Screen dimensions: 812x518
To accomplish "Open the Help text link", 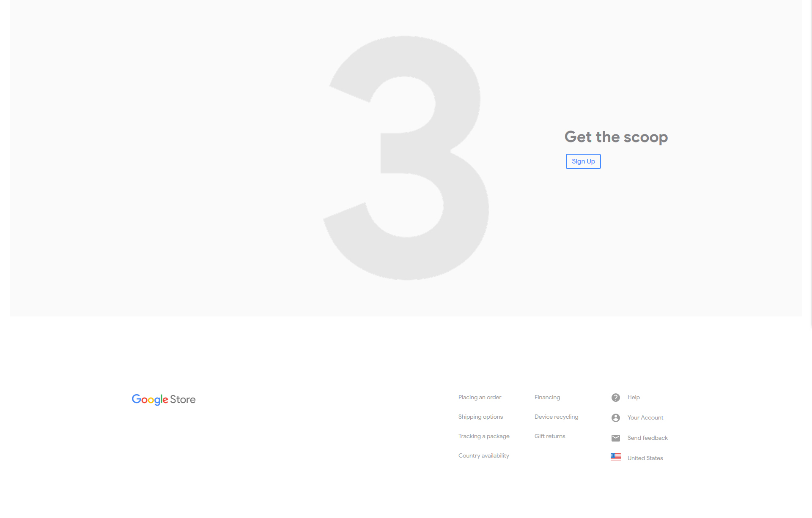I will tap(634, 398).
